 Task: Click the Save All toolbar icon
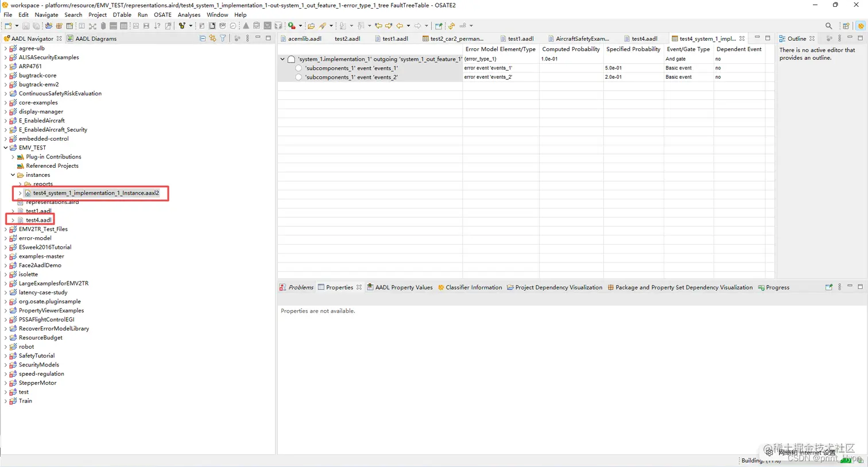36,26
